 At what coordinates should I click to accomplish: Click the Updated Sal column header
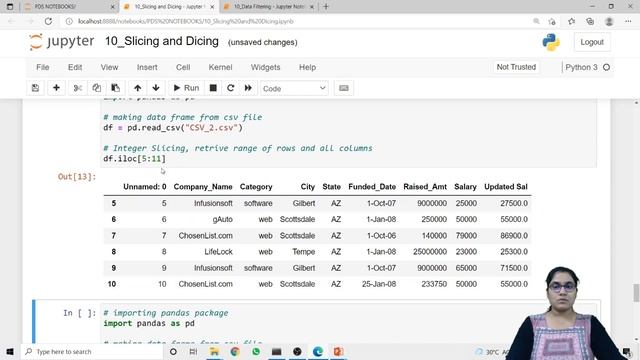(x=506, y=187)
